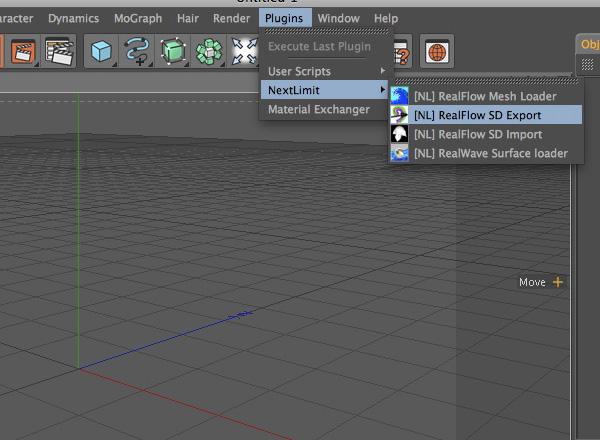Click the RealFlow SD Export icon
Viewport: 600px width, 440px height.
399,115
